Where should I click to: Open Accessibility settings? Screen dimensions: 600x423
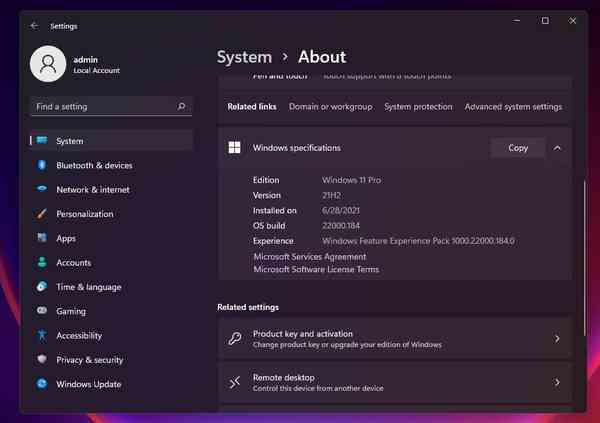coord(79,336)
